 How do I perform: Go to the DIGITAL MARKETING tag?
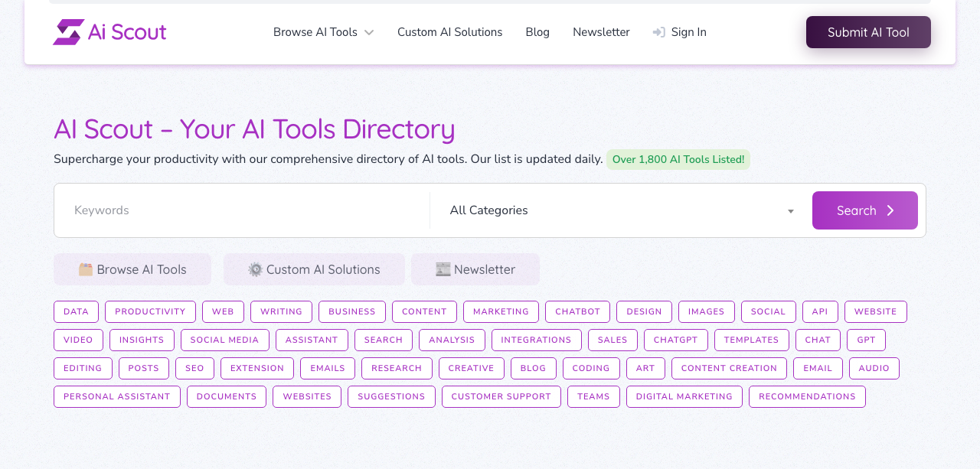coord(684,396)
